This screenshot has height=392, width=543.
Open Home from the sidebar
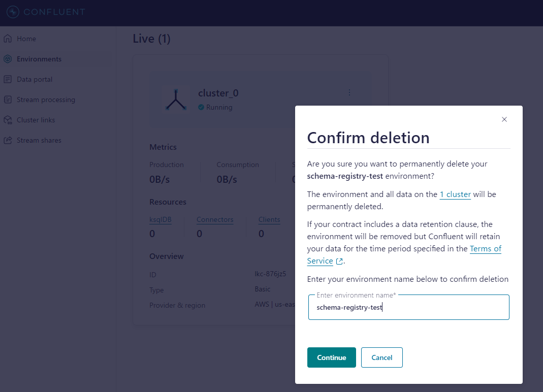point(26,39)
